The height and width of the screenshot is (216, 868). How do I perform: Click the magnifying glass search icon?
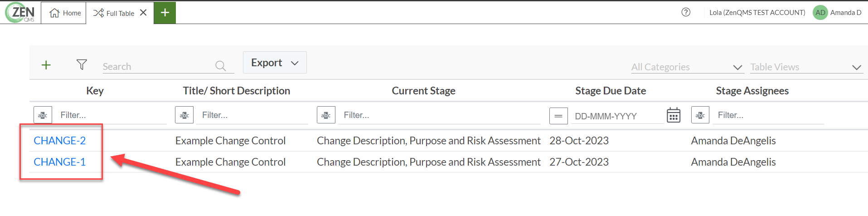[x=221, y=66]
